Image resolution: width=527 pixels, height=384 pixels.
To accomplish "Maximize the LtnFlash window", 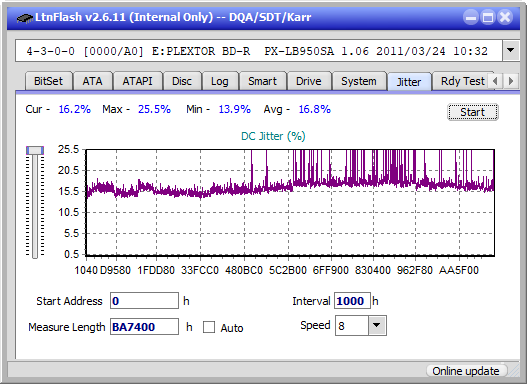I will tap(488, 17).
